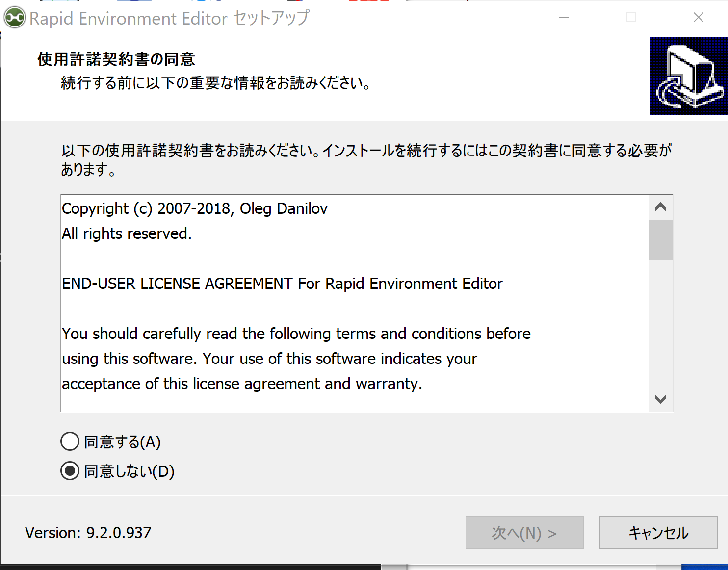The image size is (728, 570).
Task: Click the 'END-USER LICENSE AGREEMENT' line
Action: point(282,284)
